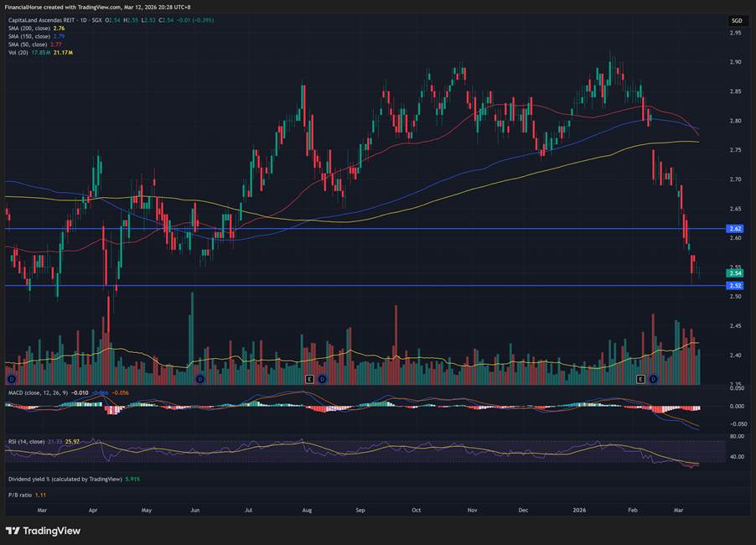
Task: Select the SMA (50, close) indicator legend
Action: pos(36,44)
